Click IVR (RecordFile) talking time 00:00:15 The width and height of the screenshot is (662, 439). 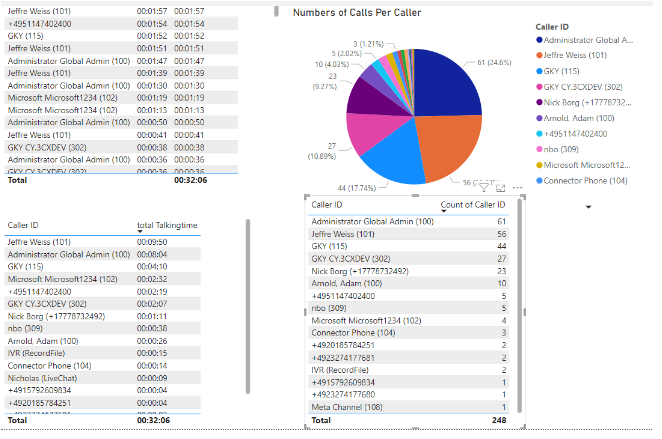point(152,353)
